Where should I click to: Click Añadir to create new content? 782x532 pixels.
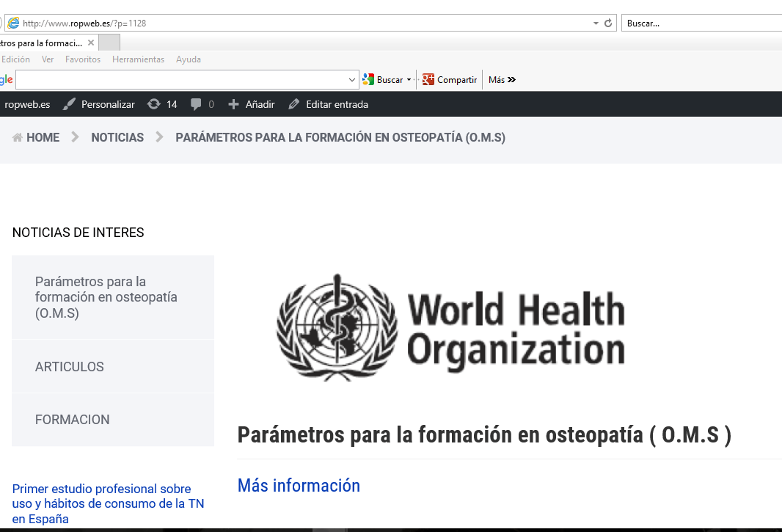252,104
